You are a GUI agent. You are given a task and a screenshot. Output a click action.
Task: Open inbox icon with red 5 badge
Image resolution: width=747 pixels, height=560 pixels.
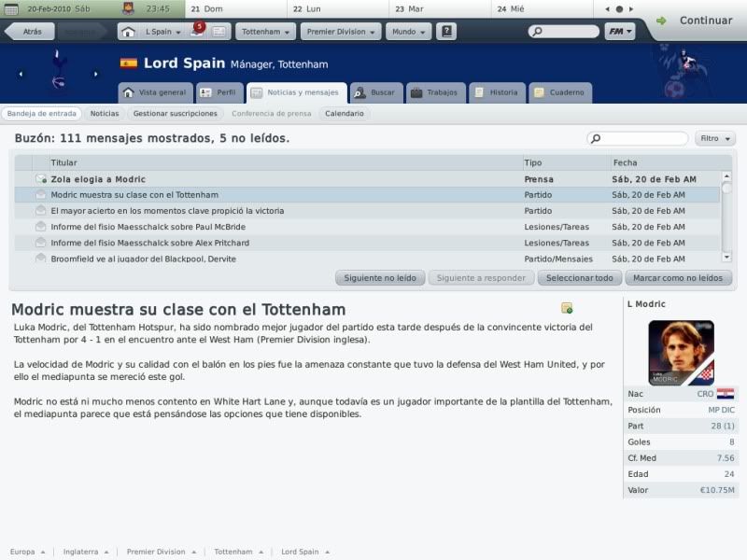(197, 31)
